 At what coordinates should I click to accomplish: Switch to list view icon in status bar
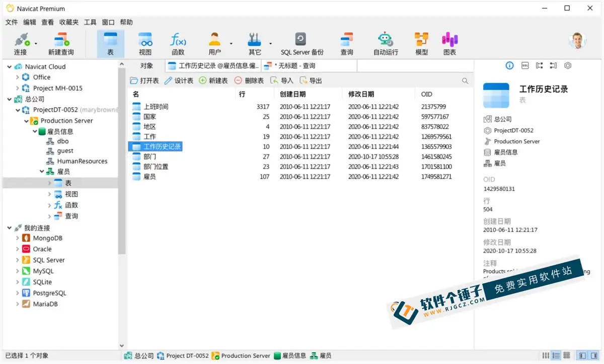(x=546, y=355)
